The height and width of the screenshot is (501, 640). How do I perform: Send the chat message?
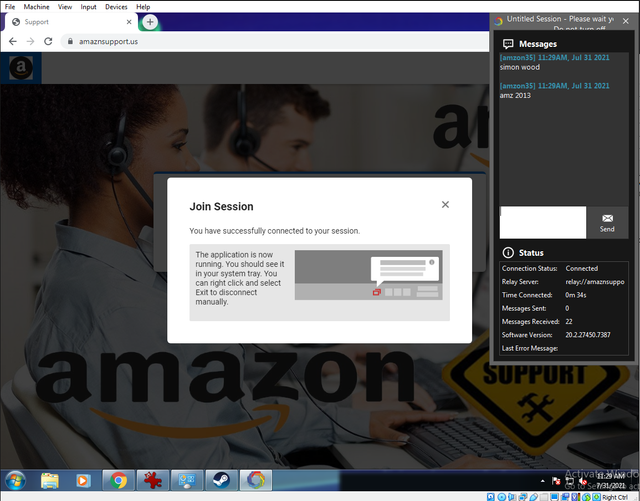point(607,223)
